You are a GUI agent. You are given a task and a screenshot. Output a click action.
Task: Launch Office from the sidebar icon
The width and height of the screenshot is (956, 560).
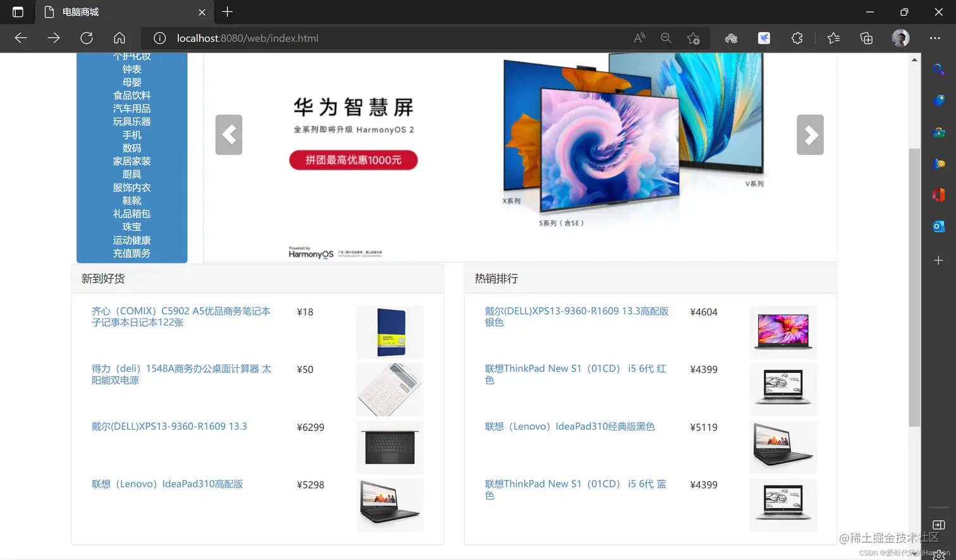pyautogui.click(x=938, y=195)
